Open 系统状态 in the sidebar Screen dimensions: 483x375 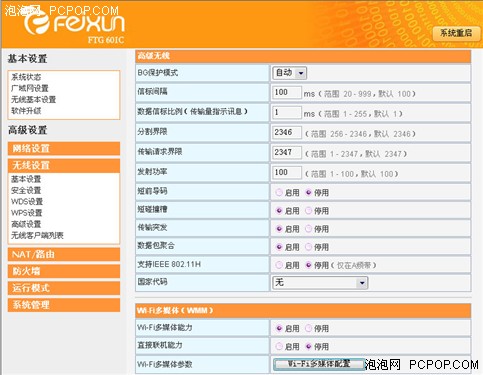tap(26, 77)
